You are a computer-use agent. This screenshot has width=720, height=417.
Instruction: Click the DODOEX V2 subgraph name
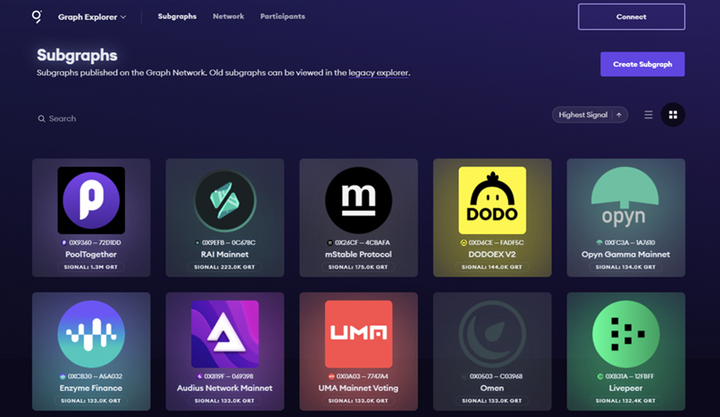[492, 254]
